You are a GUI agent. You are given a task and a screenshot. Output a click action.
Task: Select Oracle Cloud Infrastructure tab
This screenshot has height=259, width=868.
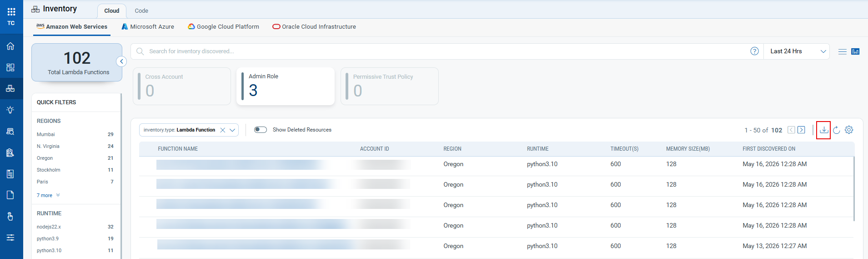tap(314, 27)
